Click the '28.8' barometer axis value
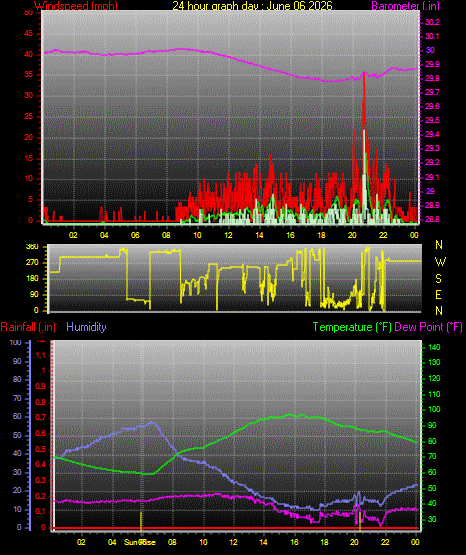This screenshot has width=466, height=555. pos(432,219)
